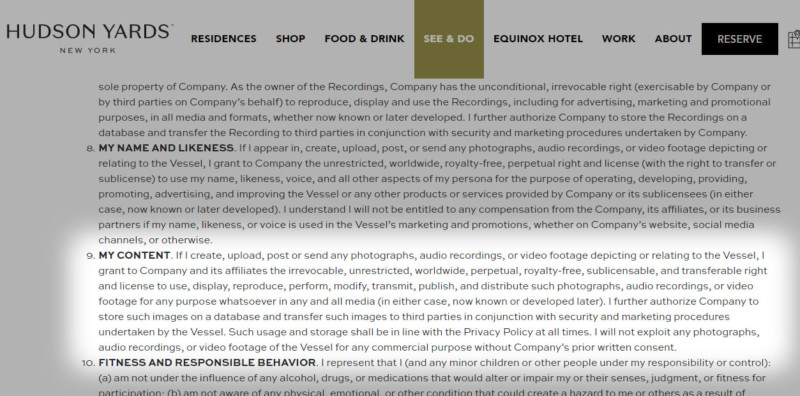Navigate to the Work menu item
The width and height of the screenshot is (800, 396).
pos(618,39)
